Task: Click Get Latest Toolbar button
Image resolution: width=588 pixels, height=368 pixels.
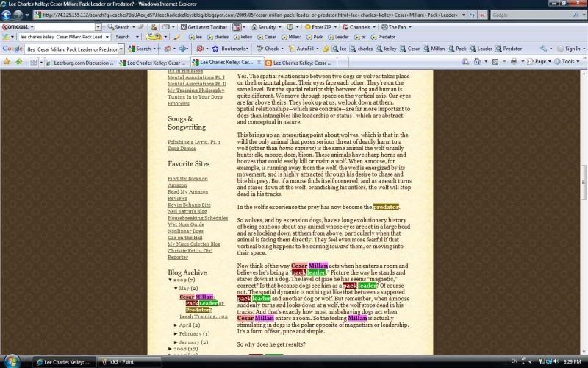Action: point(204,27)
